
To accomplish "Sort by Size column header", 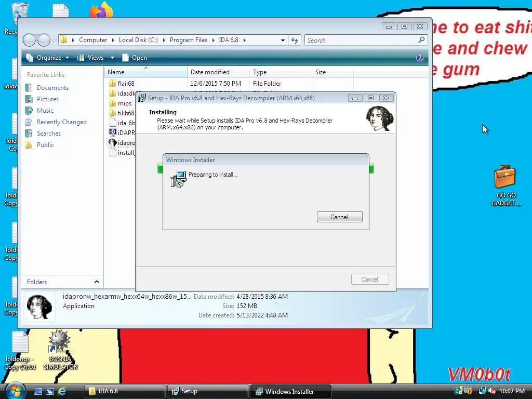I will (x=333, y=72).
